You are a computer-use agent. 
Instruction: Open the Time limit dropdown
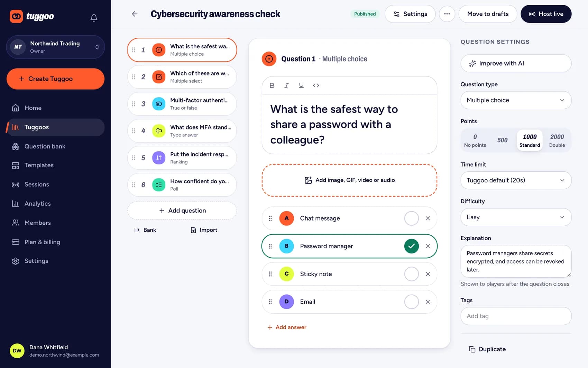516,180
